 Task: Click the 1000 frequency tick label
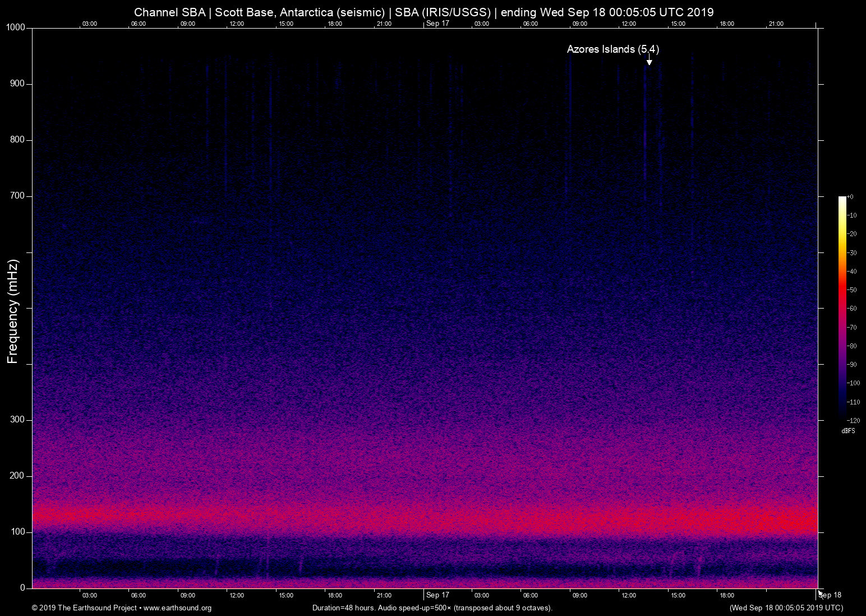coord(16,27)
